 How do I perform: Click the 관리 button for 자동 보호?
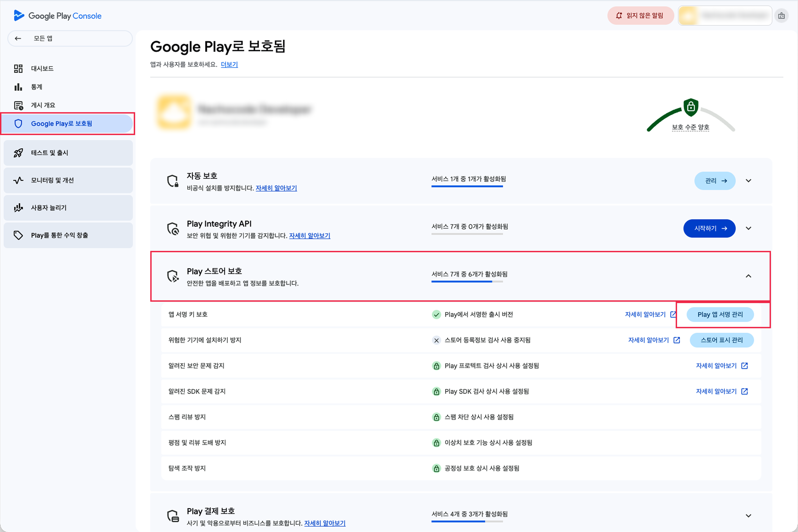click(715, 181)
